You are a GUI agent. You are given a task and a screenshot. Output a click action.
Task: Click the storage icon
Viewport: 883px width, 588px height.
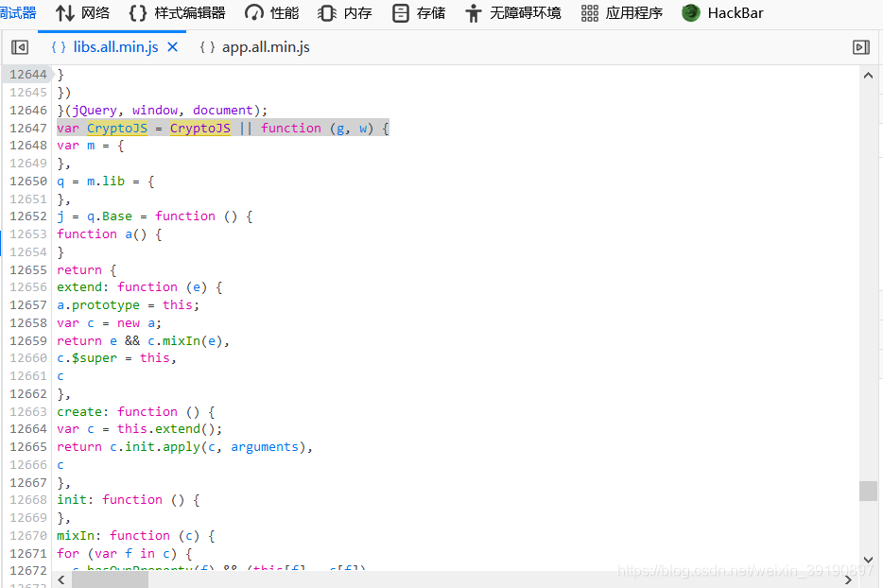401,13
